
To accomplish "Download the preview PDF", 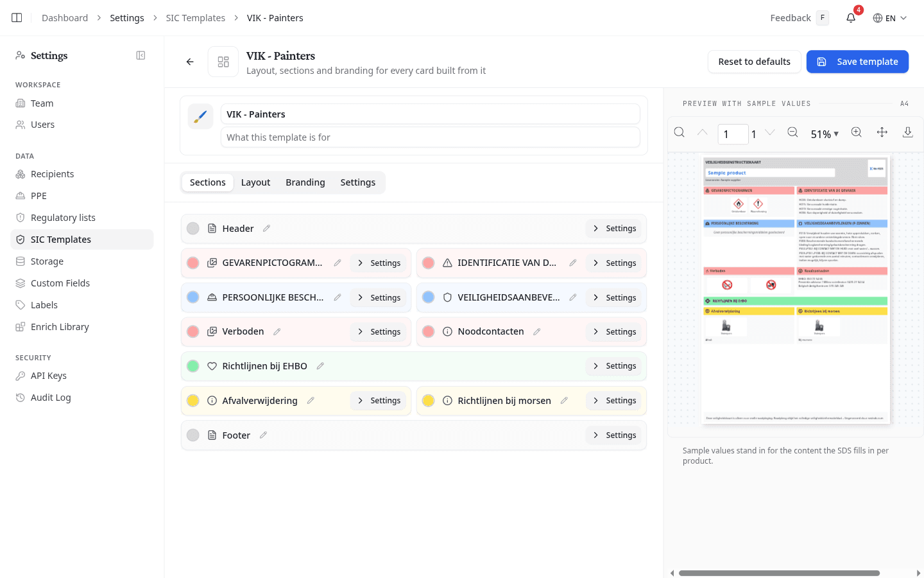I will click(x=908, y=133).
